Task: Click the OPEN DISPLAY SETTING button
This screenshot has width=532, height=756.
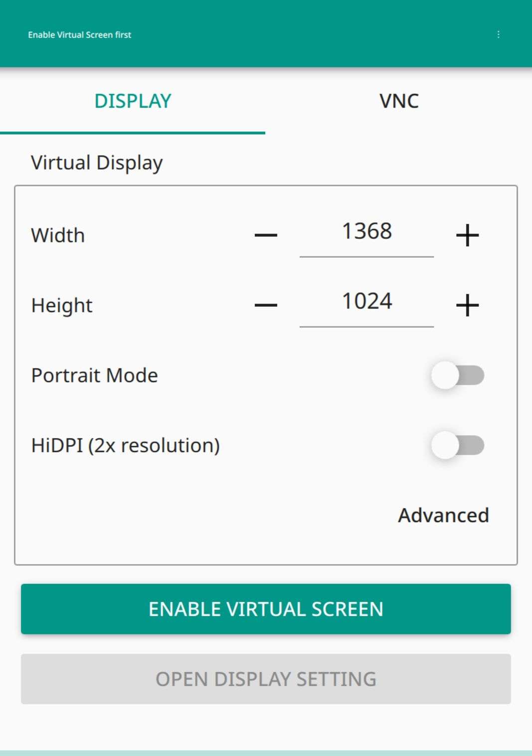Action: click(266, 679)
